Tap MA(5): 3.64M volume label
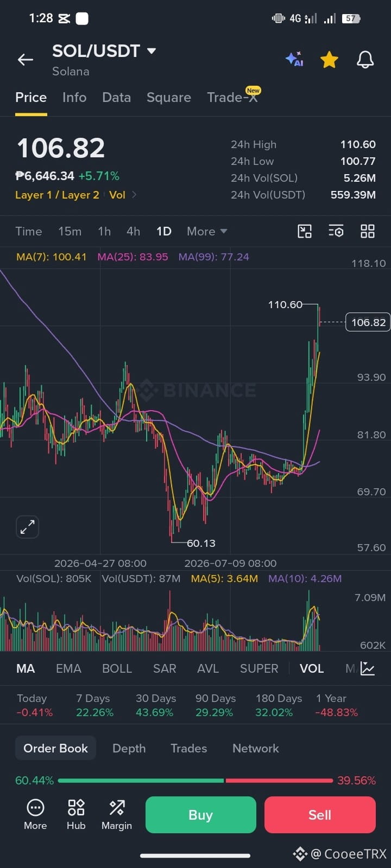391x868 pixels. click(224, 579)
